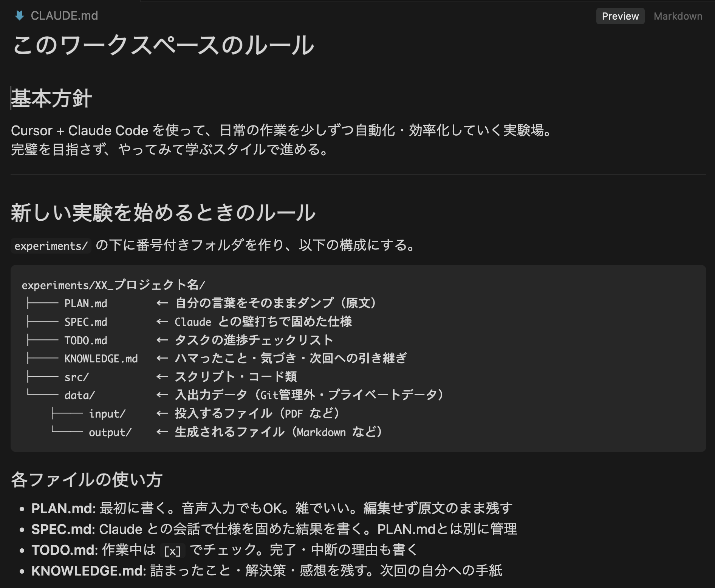Click TODO.md in the folder tree

click(x=86, y=340)
